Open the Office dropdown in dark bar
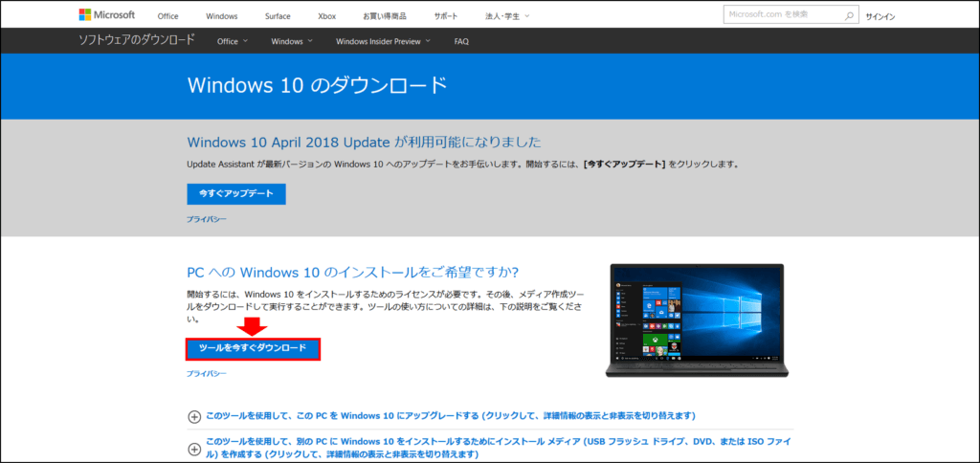Image resolution: width=980 pixels, height=463 pixels. (x=233, y=41)
